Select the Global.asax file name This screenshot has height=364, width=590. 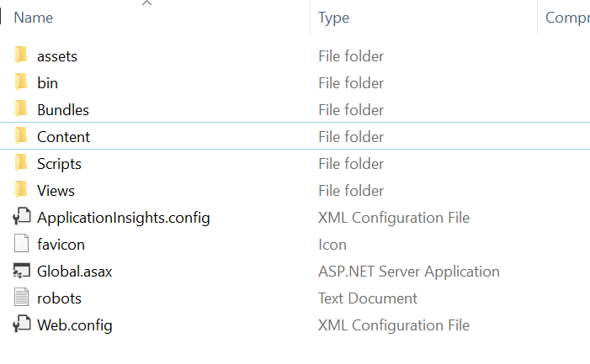click(x=75, y=272)
